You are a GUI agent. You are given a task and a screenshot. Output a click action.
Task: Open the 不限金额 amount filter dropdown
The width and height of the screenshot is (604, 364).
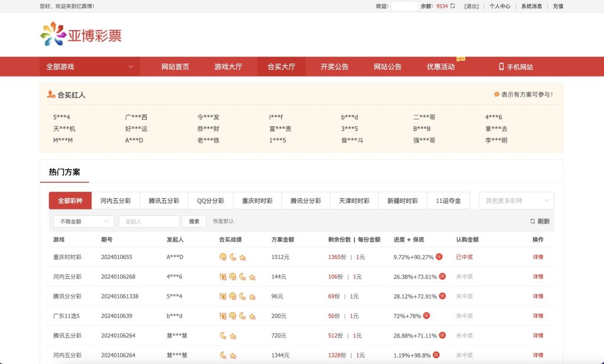pyautogui.click(x=83, y=221)
